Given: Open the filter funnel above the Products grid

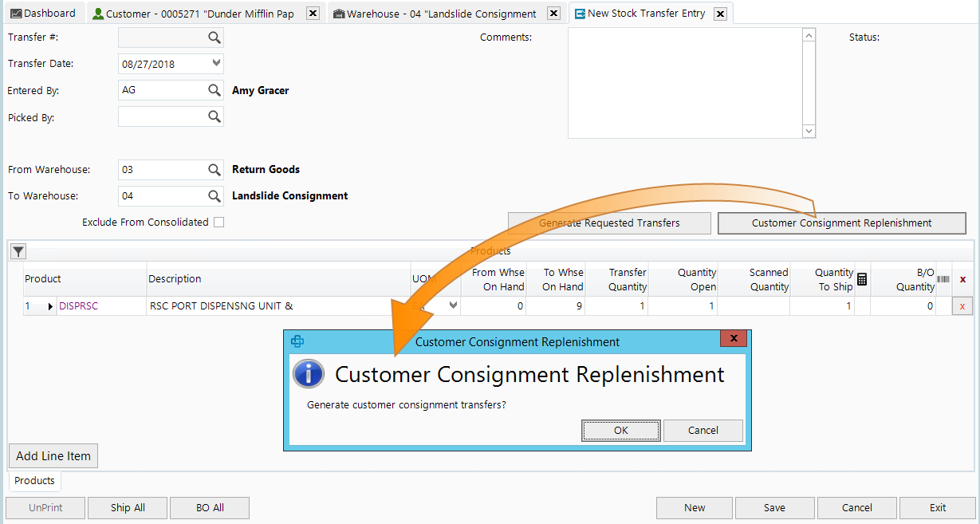Looking at the screenshot, I should click(18, 250).
